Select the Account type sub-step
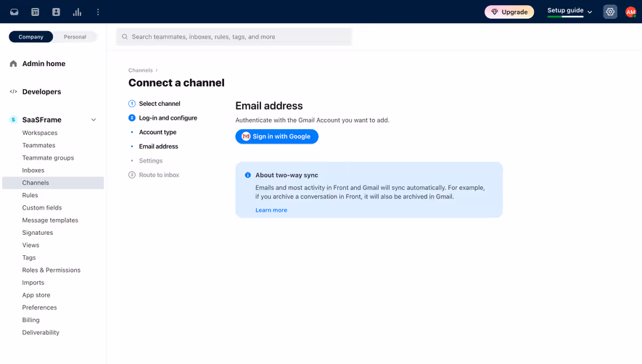Viewport: 642px width, 364px height. click(x=157, y=132)
